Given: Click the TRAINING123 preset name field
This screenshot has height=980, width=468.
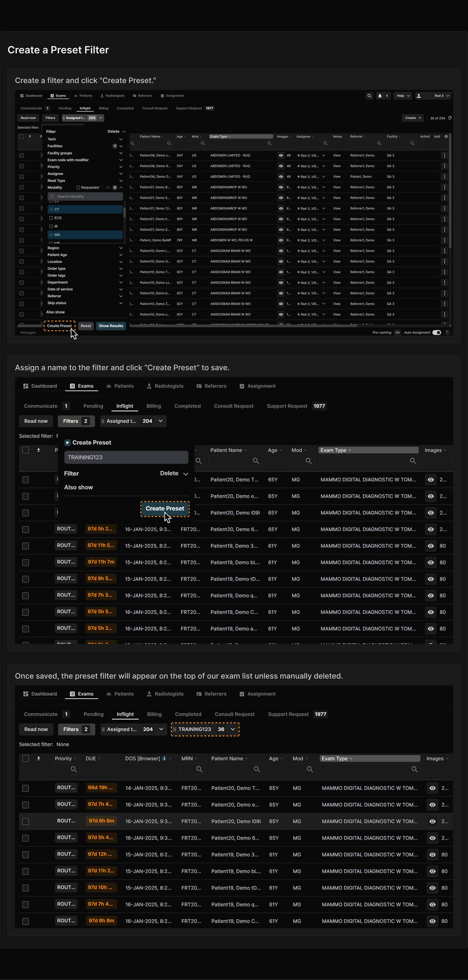Looking at the screenshot, I should click(x=126, y=457).
